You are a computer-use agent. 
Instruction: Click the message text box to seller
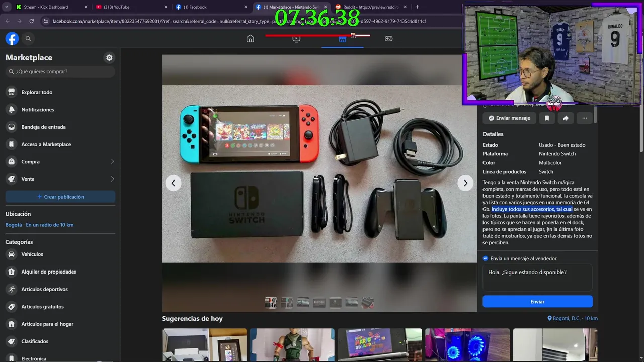pos(537,278)
